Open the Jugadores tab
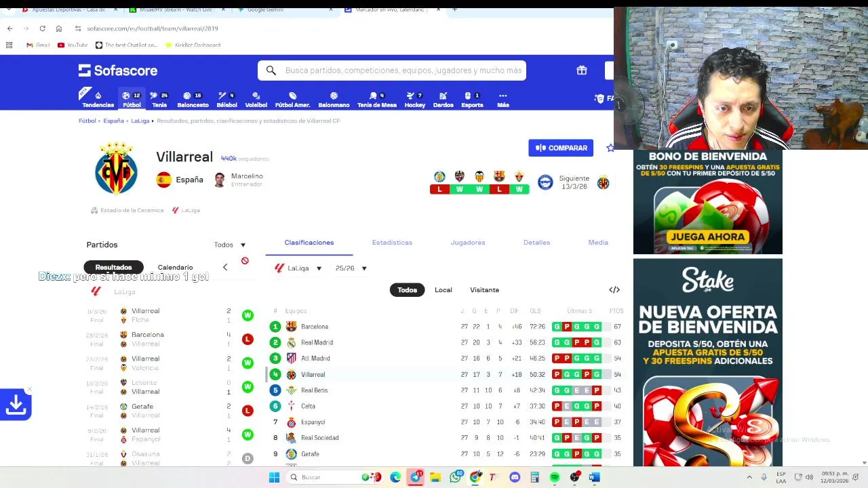 pos(468,242)
